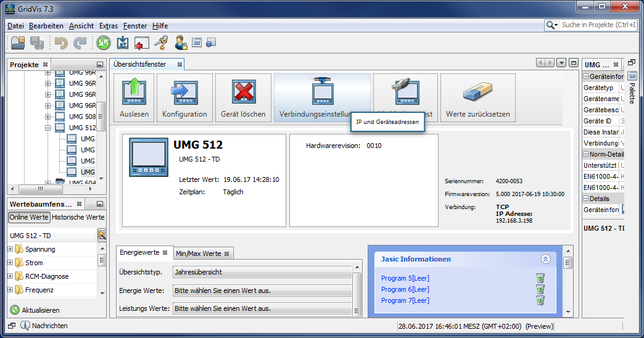
Task: Click the green Aktualisieren refresh icon
Action: [15, 310]
